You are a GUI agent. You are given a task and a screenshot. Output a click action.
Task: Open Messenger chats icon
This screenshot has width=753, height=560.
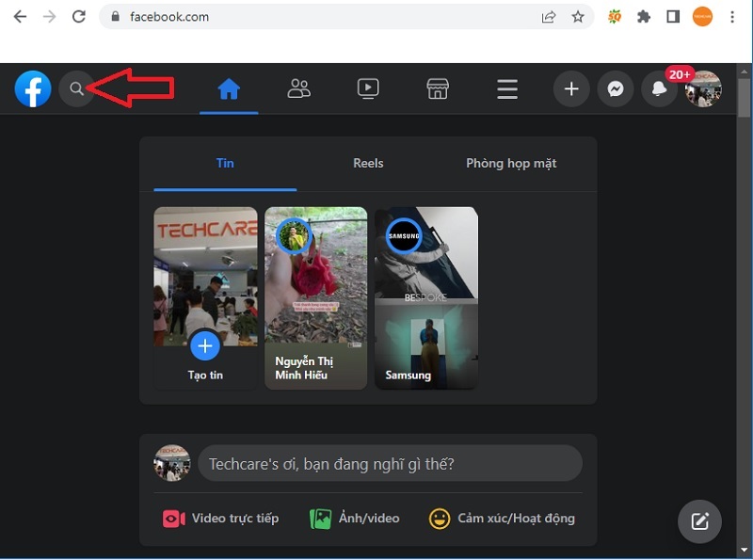[615, 89]
